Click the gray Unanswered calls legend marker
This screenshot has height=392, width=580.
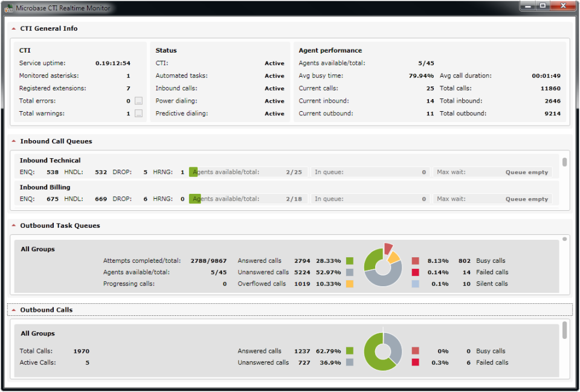click(x=349, y=272)
